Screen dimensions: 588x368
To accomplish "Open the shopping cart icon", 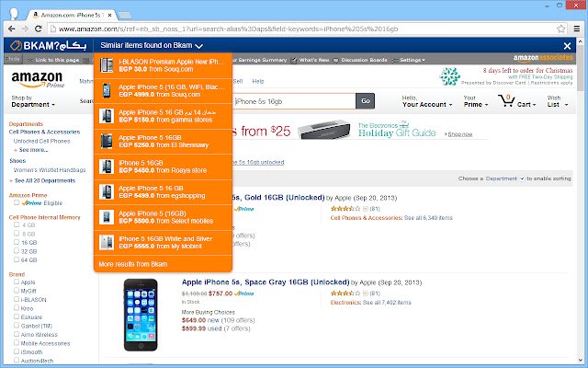I will pyautogui.click(x=506, y=100).
